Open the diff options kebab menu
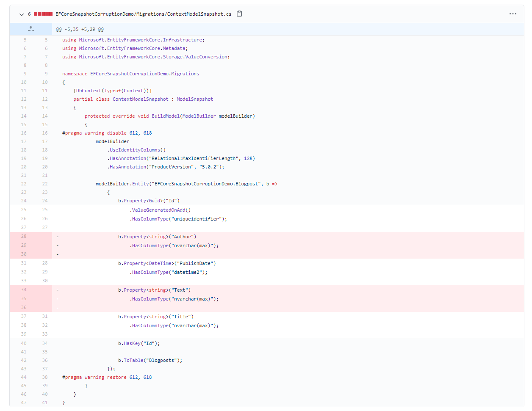Image resolution: width=532 pixels, height=411 pixels. tap(513, 14)
